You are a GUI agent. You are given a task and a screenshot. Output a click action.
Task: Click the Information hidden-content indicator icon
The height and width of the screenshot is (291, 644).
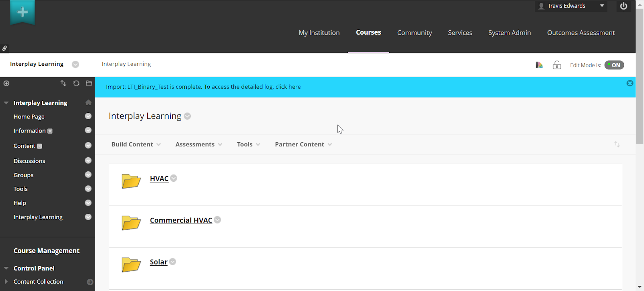tap(50, 131)
